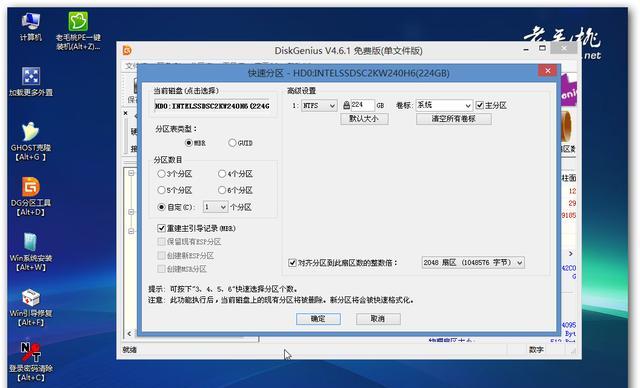Launch GHOST克隆 desktop shortcut

31,141
